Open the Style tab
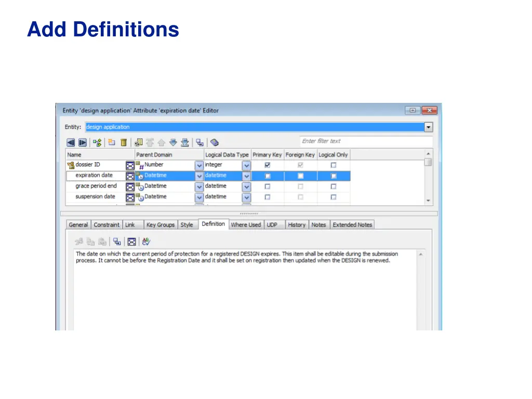 188,224
